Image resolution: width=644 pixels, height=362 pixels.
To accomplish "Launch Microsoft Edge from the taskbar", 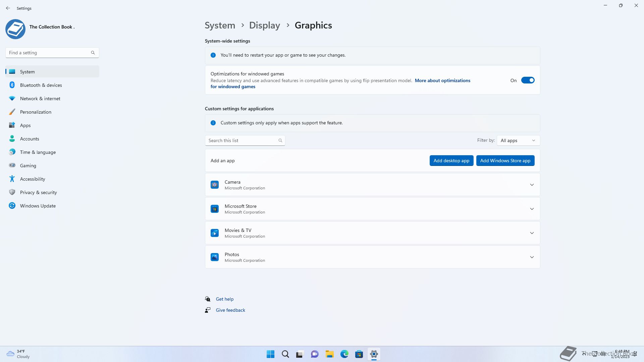I will [344, 354].
